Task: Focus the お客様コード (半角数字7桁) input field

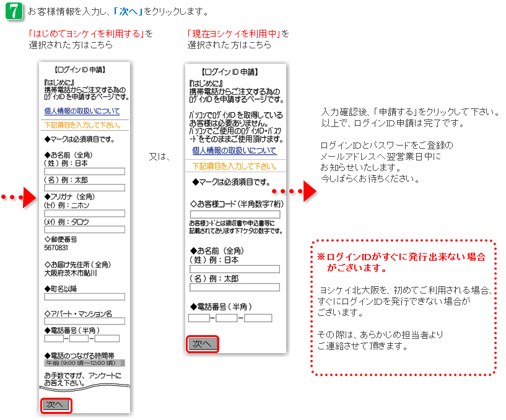Action: tap(235, 214)
